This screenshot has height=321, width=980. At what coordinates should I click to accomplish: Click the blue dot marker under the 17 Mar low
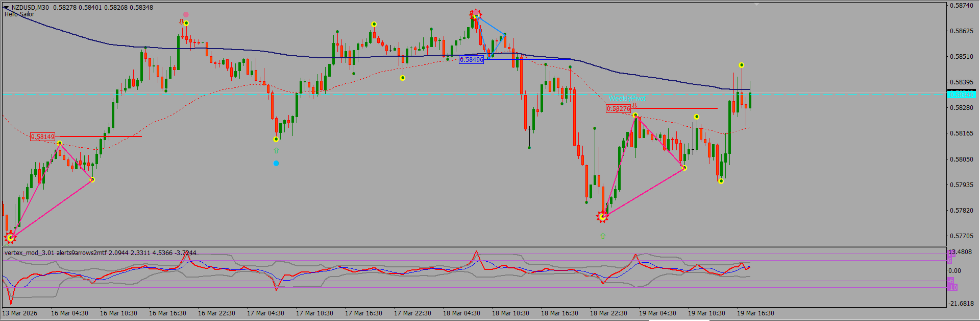point(276,164)
